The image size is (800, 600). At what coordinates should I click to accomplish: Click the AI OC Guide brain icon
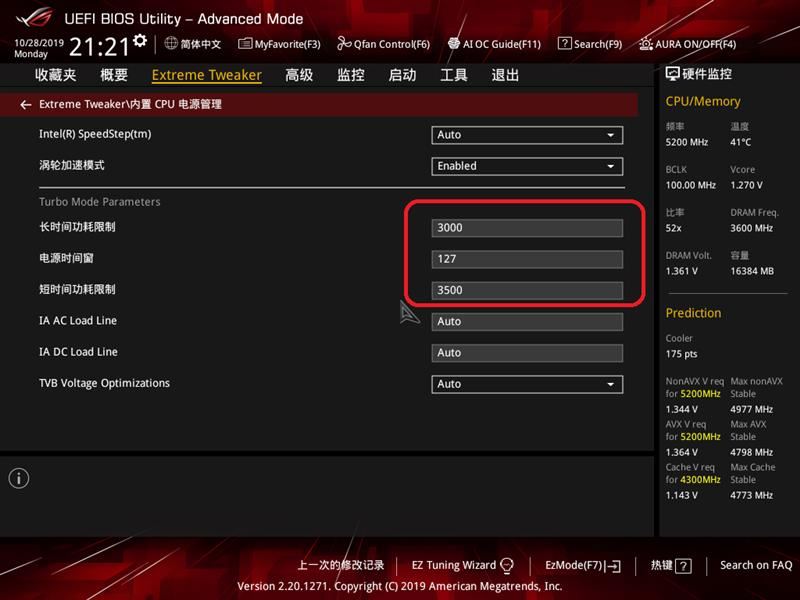coord(454,43)
